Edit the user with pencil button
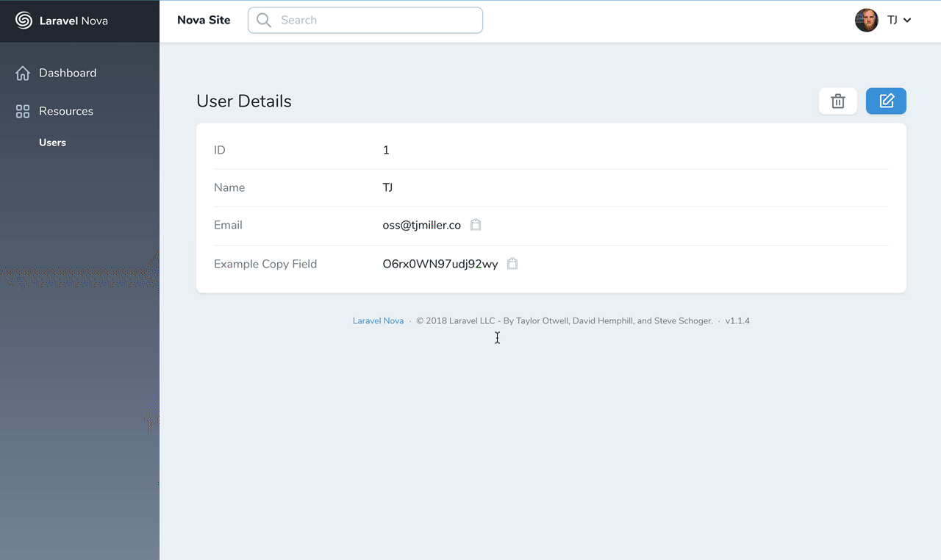This screenshot has width=941, height=560. [886, 101]
